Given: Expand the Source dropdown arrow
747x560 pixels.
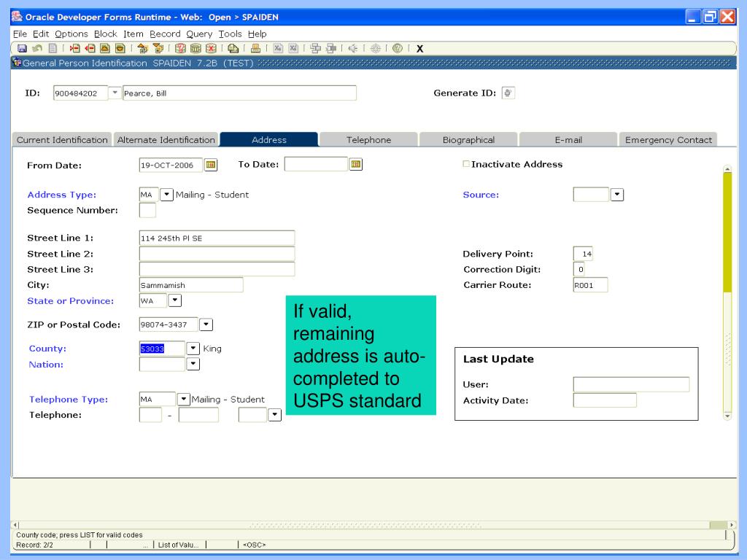Looking at the screenshot, I should [617, 194].
